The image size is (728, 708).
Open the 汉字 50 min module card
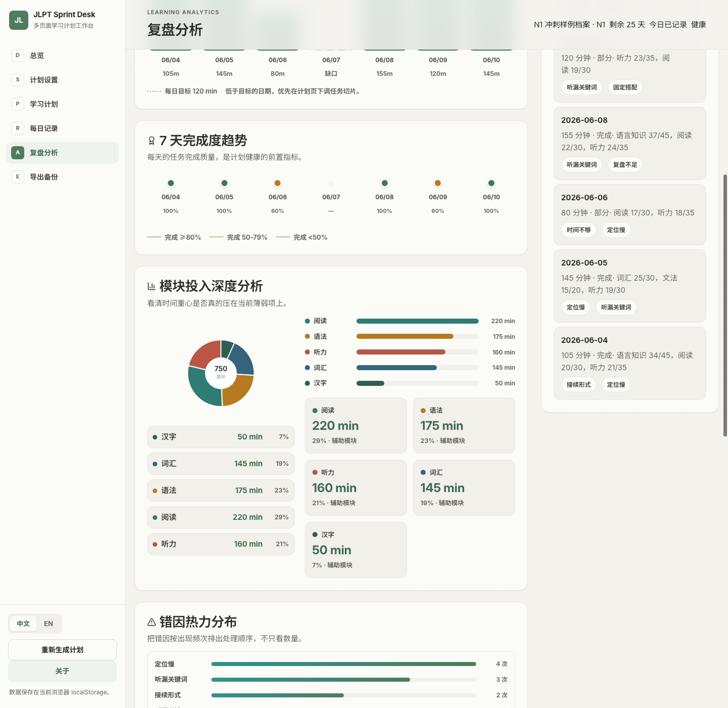(356, 550)
